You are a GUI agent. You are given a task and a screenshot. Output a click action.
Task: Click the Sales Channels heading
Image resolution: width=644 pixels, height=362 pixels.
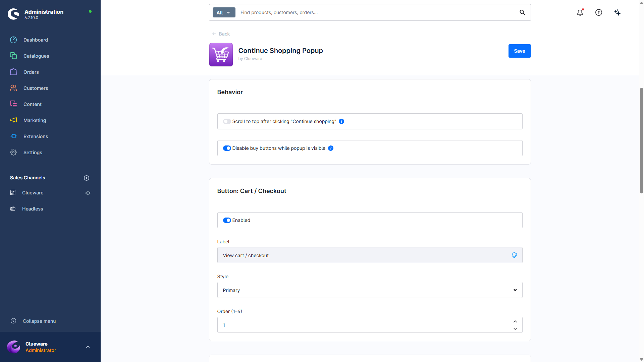[28, 178]
